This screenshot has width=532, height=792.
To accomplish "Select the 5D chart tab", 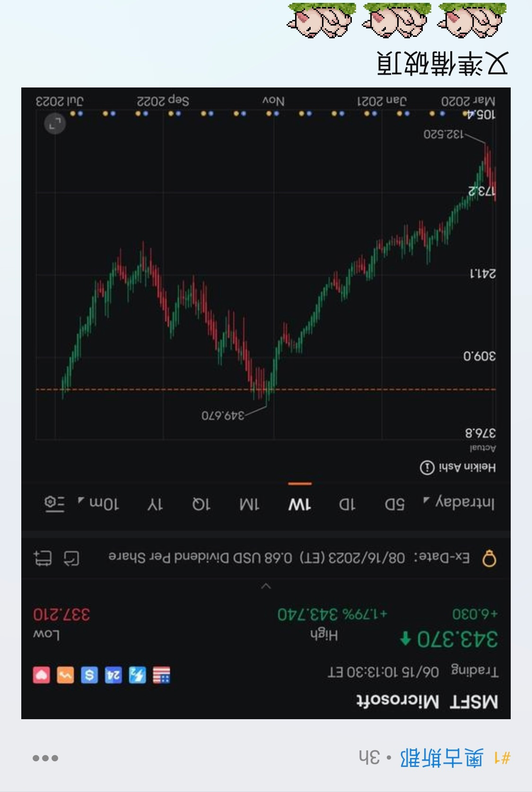I will tap(394, 504).
